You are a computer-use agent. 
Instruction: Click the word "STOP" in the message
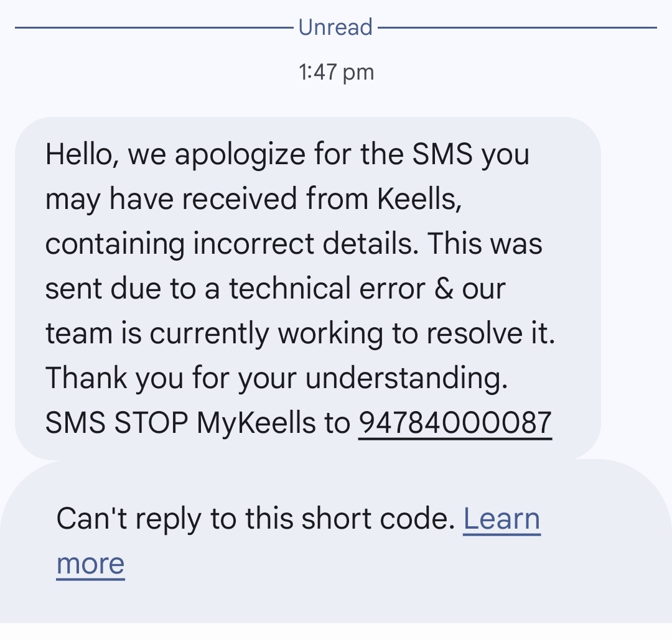coord(151,423)
